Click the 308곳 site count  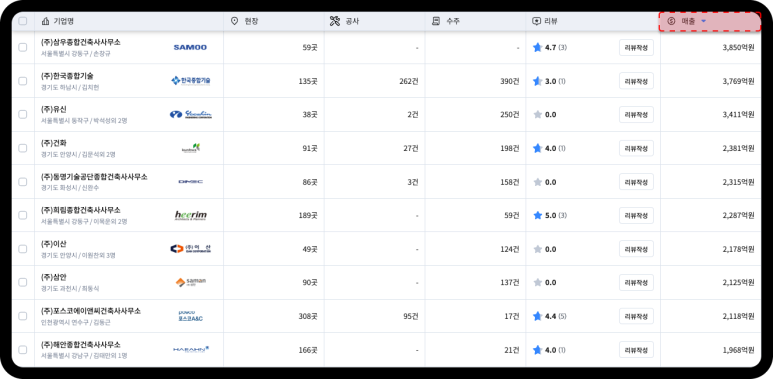click(x=308, y=316)
